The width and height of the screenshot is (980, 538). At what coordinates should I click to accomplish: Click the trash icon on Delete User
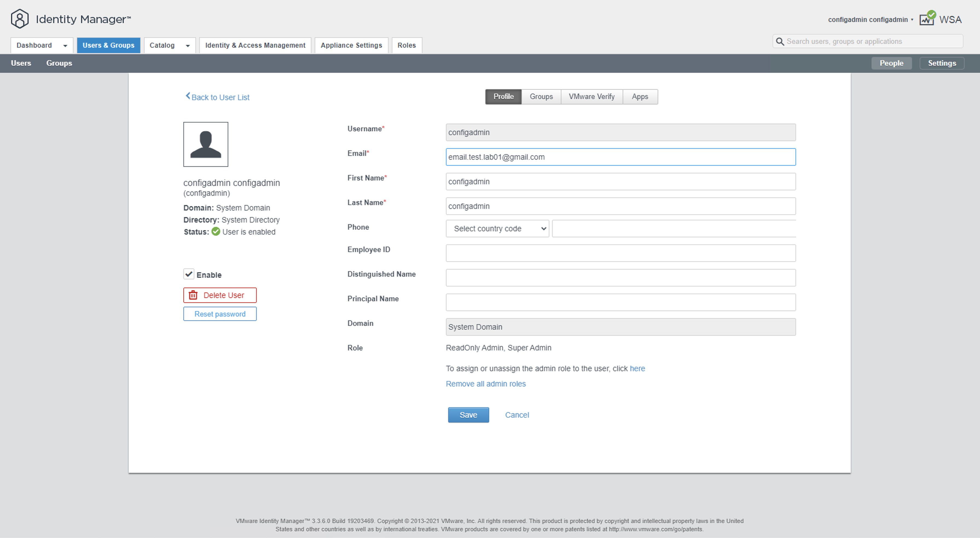193,295
